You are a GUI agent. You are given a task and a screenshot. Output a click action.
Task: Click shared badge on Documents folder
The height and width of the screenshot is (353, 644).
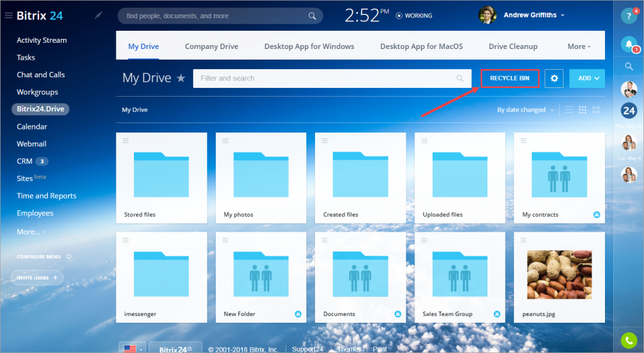[397, 314]
